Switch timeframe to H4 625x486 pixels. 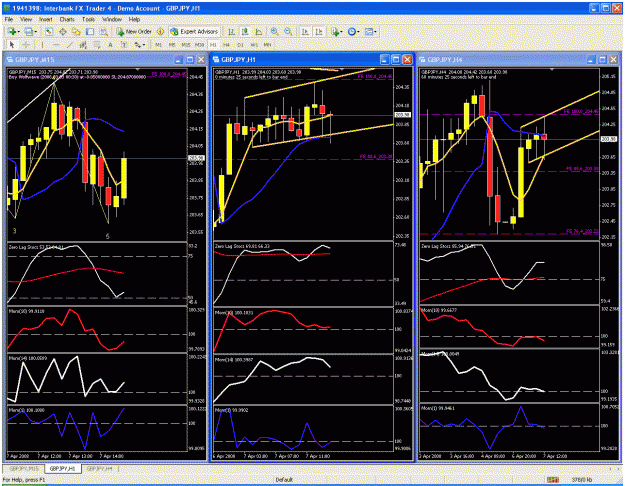226,45
